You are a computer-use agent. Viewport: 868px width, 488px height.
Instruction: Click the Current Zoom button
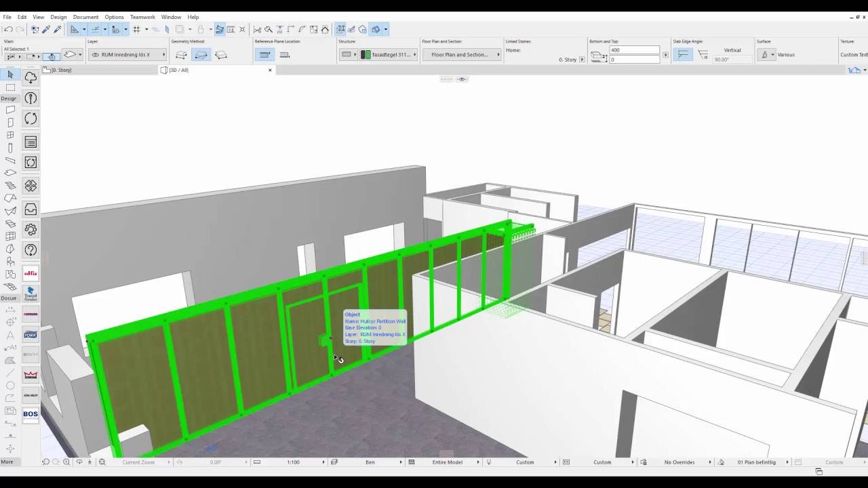click(138, 462)
